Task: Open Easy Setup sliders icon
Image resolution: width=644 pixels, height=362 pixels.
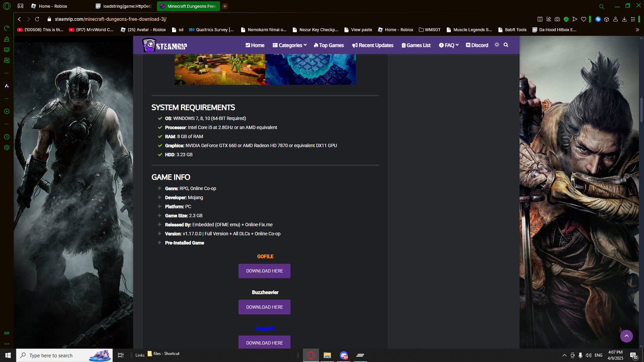Action: tap(633, 19)
